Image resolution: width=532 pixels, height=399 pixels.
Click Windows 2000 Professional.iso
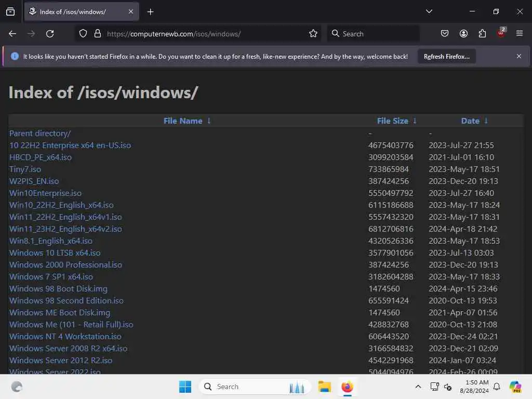(65, 264)
